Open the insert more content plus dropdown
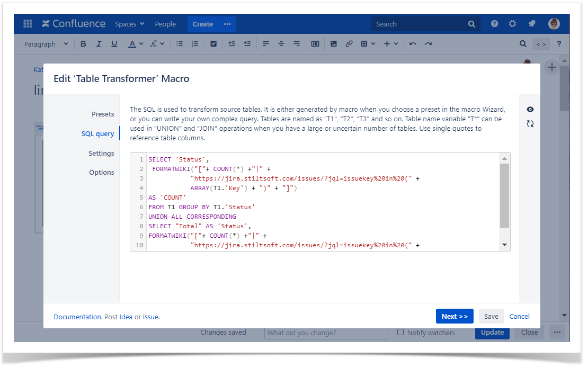The image size is (588, 368). click(391, 44)
